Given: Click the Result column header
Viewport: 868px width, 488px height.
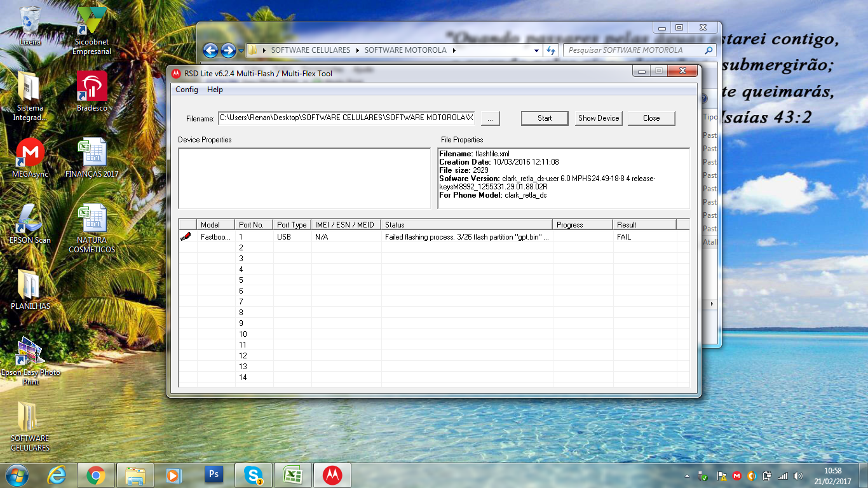Looking at the screenshot, I should tap(645, 225).
